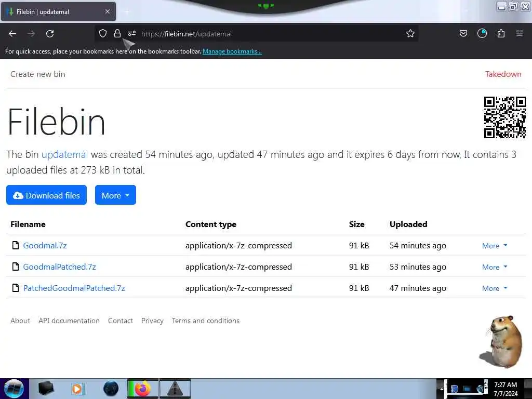The width and height of the screenshot is (532, 399).
Task: Open the Extensions puzzle icon
Action: click(501, 33)
